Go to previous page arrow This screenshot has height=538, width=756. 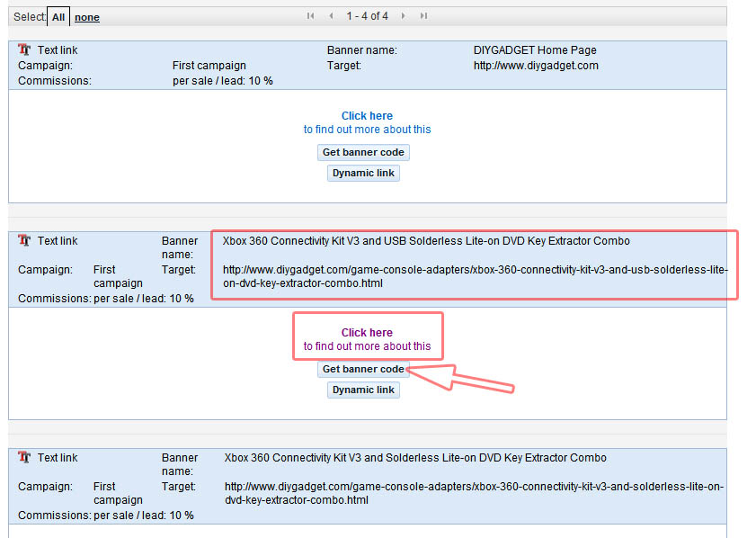pos(331,16)
